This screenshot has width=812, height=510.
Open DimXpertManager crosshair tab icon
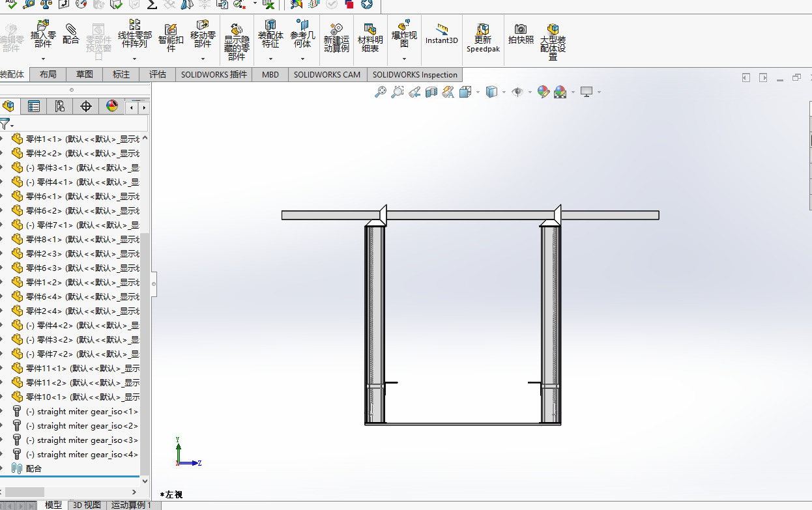click(86, 106)
